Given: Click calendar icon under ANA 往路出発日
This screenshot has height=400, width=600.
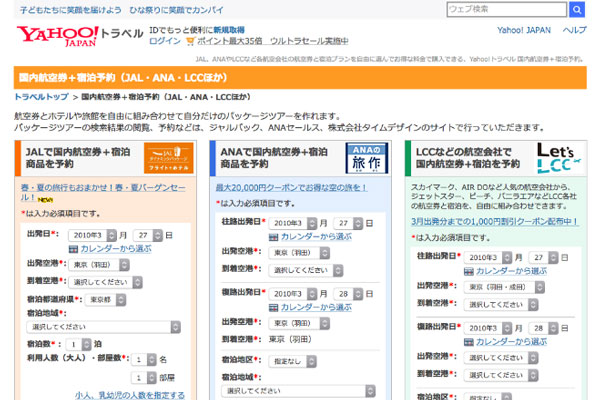Looking at the screenshot, I should [x=273, y=237].
